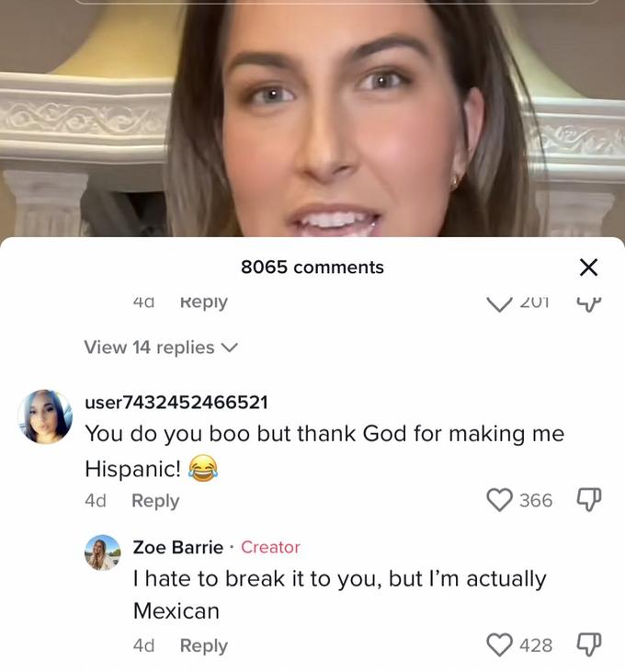Reply to the 'thank God' Hispanic comment
This screenshot has width=625, height=672.
click(x=155, y=501)
